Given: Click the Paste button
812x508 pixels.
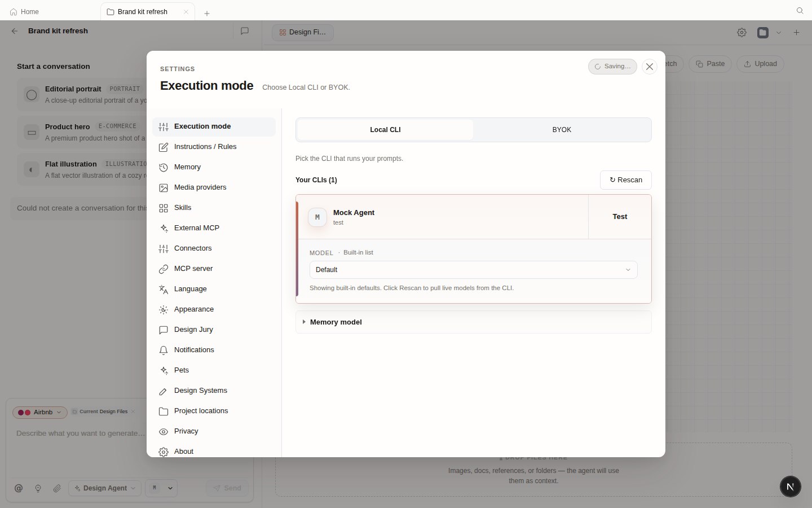Looking at the screenshot, I should (710, 64).
